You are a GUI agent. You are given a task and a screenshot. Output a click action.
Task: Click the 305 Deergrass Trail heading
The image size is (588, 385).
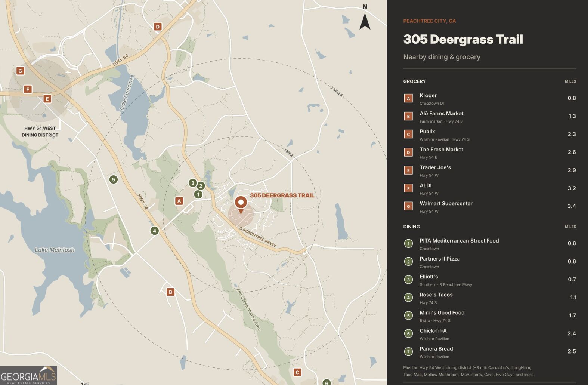[x=463, y=39]
